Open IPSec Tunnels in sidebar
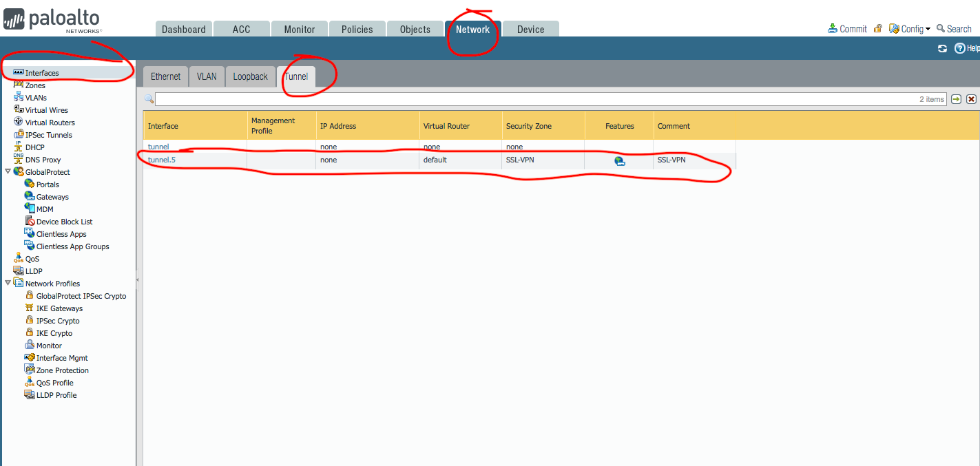980x466 pixels. pos(48,135)
